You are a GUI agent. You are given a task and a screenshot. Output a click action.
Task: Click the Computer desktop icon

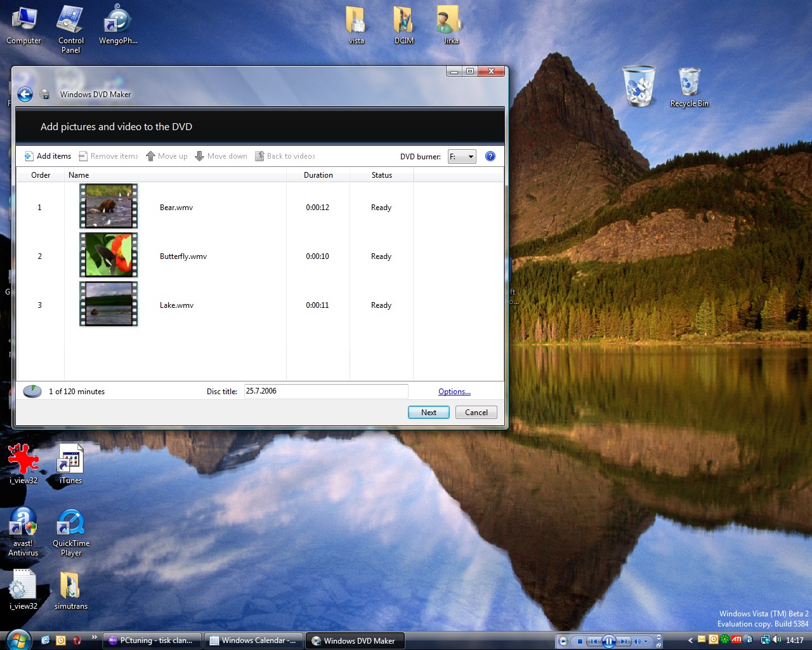point(23,25)
